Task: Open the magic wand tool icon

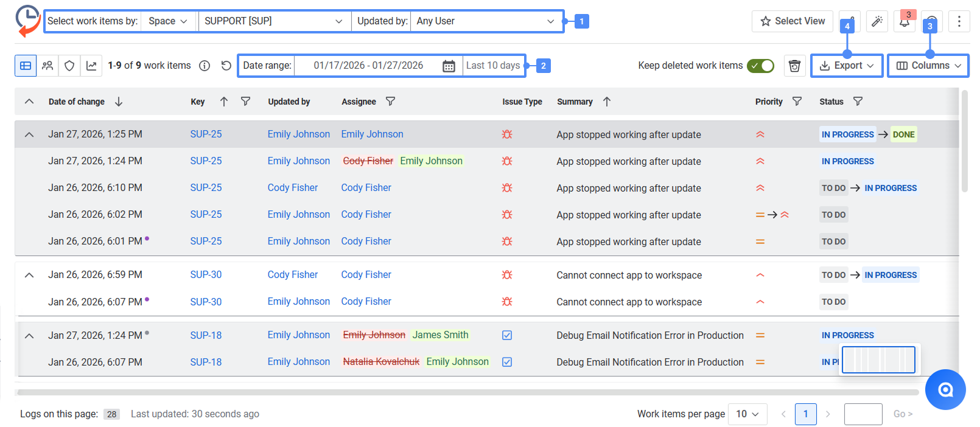Action: [877, 21]
